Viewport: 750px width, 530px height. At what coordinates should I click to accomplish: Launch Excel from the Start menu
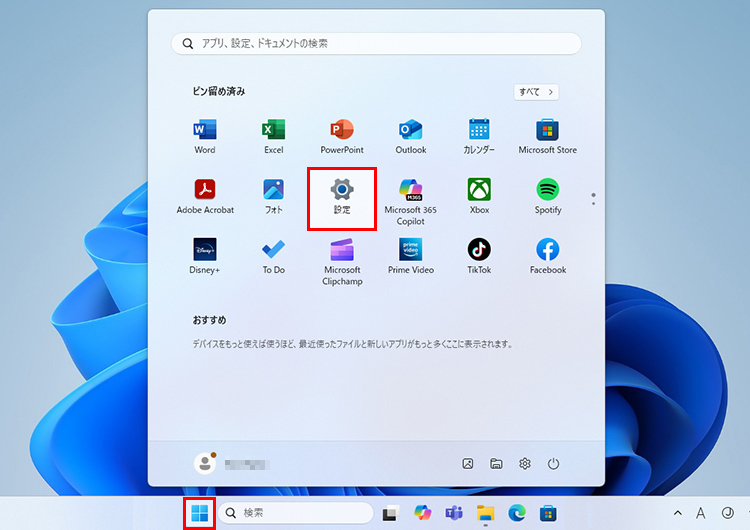[274, 136]
